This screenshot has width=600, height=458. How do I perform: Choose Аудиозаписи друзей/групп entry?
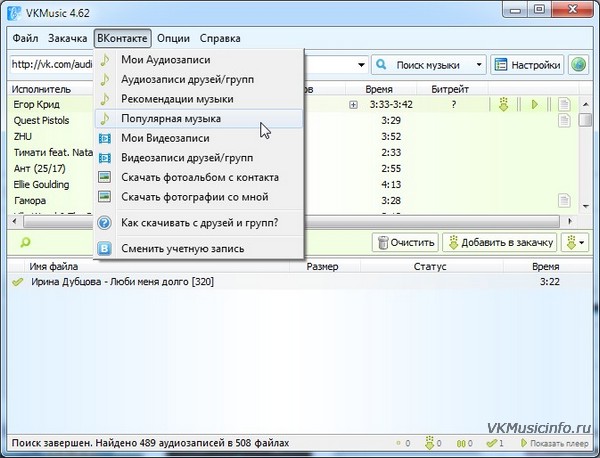[x=199, y=79]
